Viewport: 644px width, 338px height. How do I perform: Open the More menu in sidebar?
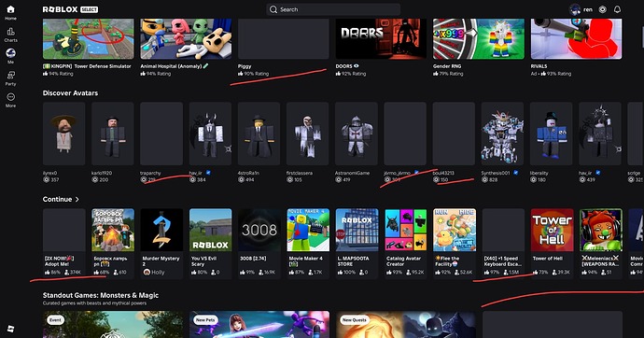click(x=10, y=100)
